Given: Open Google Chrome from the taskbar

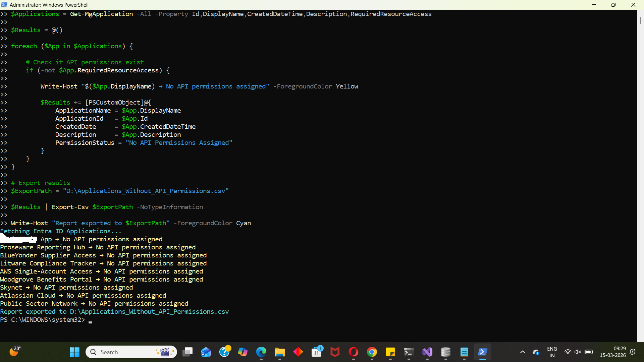Looking at the screenshot, I should click(372, 352).
